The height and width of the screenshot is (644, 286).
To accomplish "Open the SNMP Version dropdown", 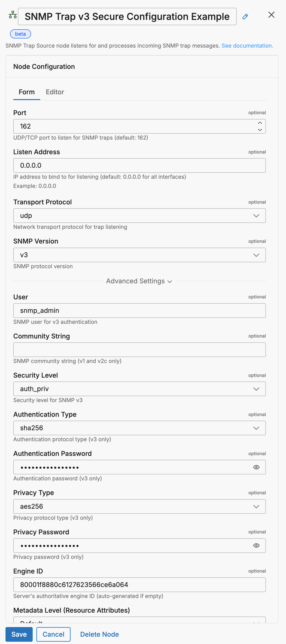I will 139,255.
